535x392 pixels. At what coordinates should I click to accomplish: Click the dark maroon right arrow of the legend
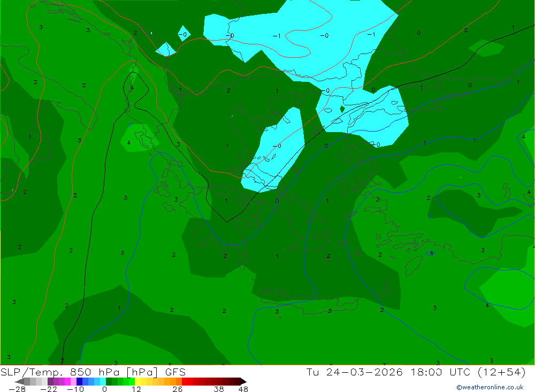point(243,381)
